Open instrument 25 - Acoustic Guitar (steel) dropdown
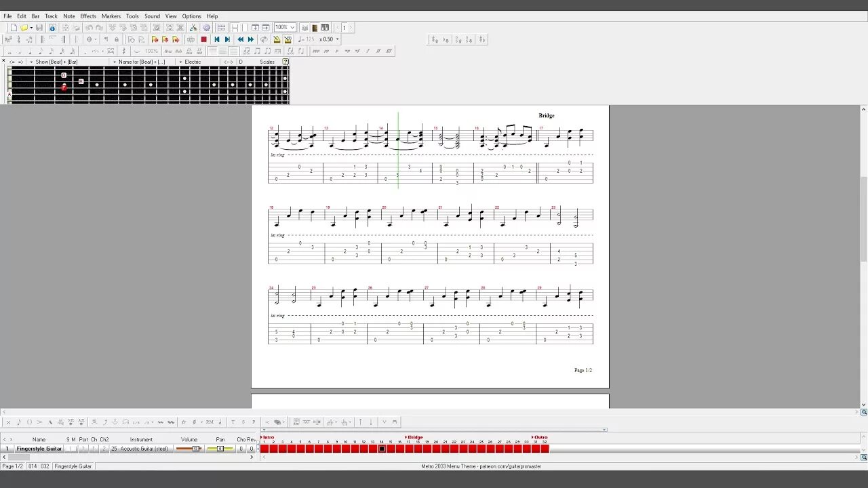 [142, 449]
